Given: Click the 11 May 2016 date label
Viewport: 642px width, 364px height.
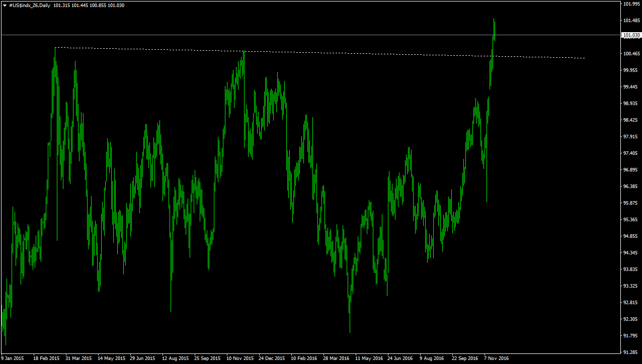Looking at the screenshot, I should pyautogui.click(x=369, y=358).
